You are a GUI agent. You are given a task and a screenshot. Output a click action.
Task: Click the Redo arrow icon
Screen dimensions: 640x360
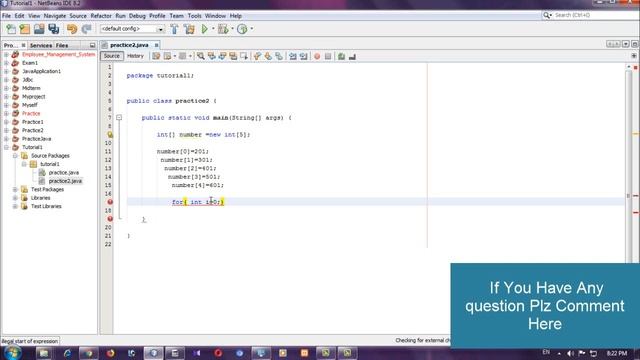pyautogui.click(x=86, y=29)
